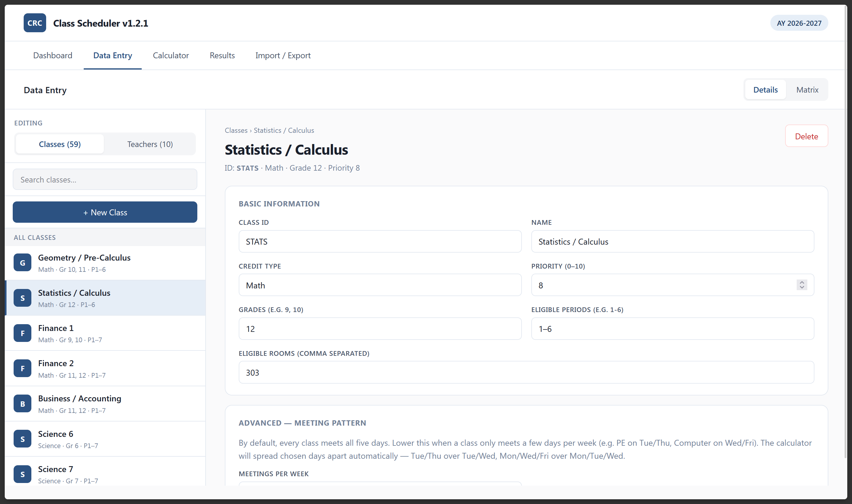Show the Teachers (10) list
The image size is (852, 504).
coord(150,144)
